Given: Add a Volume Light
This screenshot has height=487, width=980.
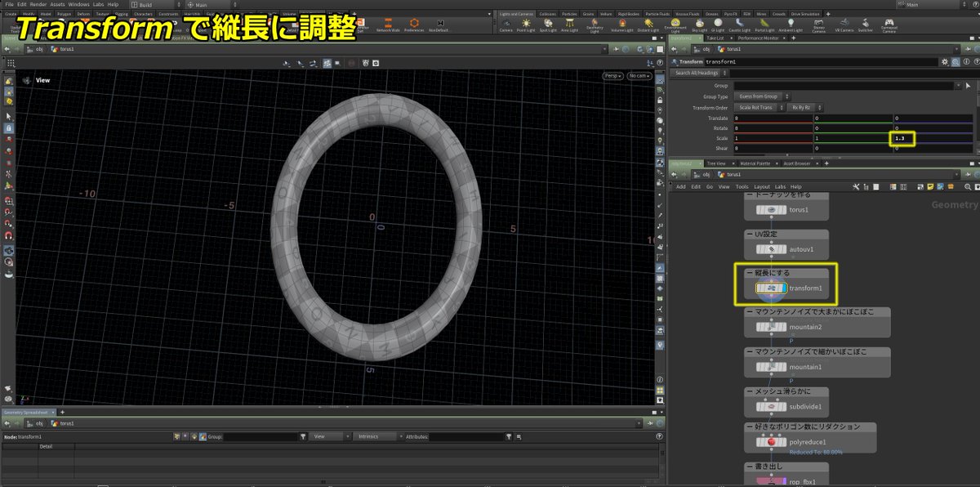Looking at the screenshot, I should click(623, 26).
